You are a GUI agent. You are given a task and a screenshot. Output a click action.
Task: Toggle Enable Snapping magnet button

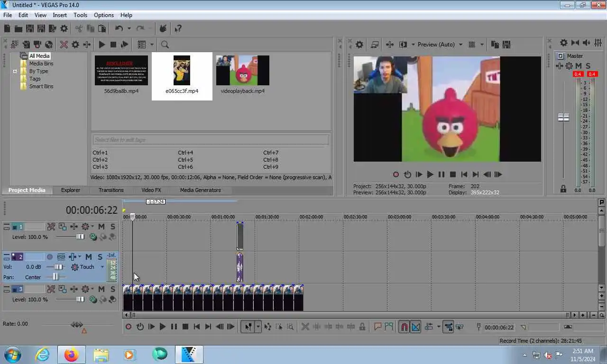404,327
